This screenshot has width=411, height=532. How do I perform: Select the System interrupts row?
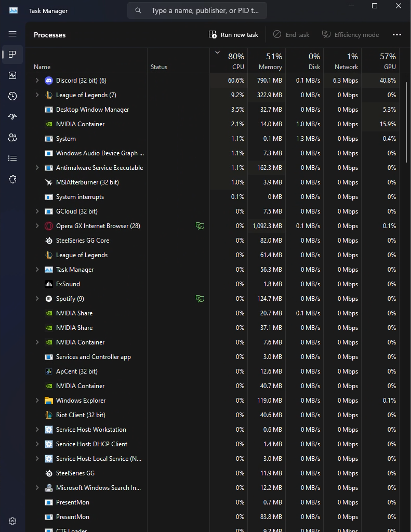point(213,197)
